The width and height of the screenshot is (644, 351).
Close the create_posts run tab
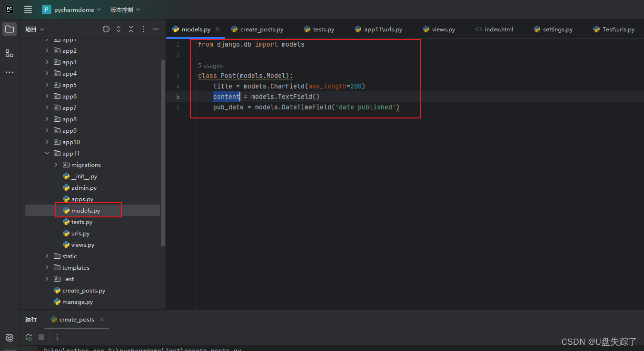pyautogui.click(x=101, y=320)
